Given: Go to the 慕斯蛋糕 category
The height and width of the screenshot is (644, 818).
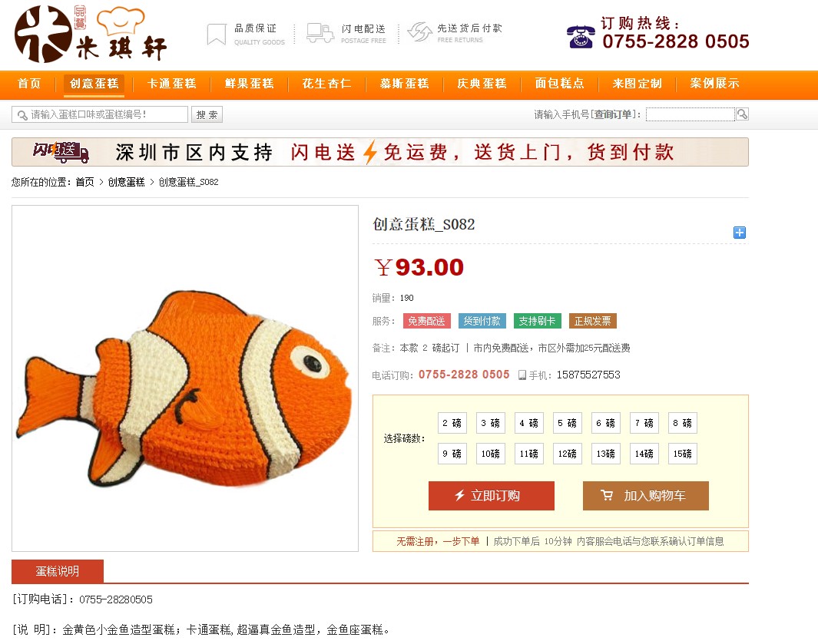Looking at the screenshot, I should click(404, 84).
